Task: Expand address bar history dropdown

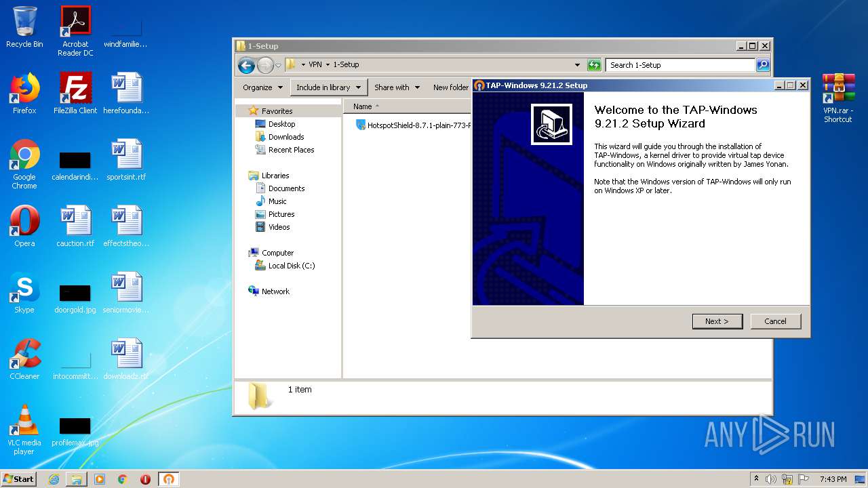Action: click(577, 65)
